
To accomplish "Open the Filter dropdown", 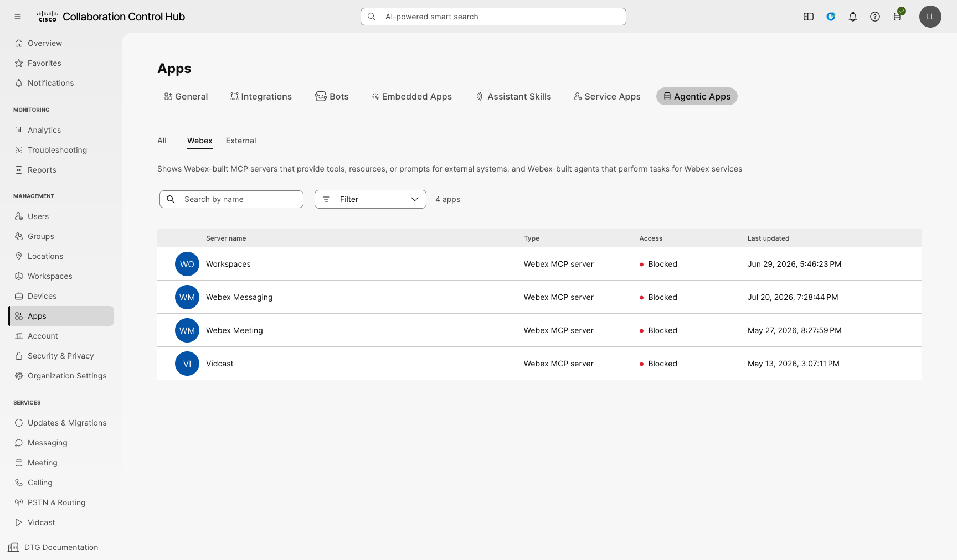I will point(371,199).
